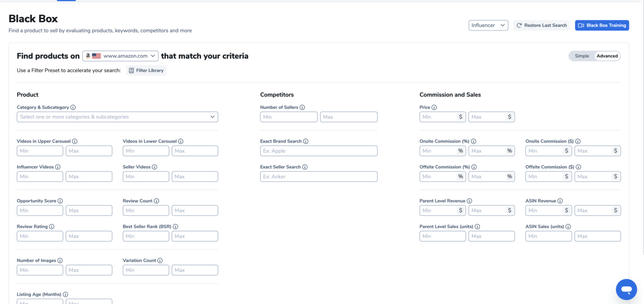The width and height of the screenshot is (644, 304).
Task: Click the Review Rating info icon
Action: pyautogui.click(x=52, y=227)
